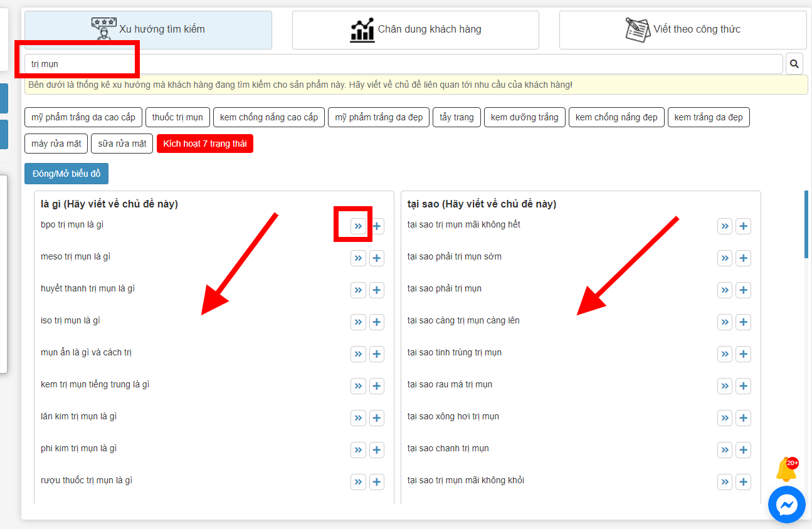Screen dimensions: 812x529
Task: Click the arrow icon for 'meso trị mụn là gì'
Action: (x=359, y=258)
